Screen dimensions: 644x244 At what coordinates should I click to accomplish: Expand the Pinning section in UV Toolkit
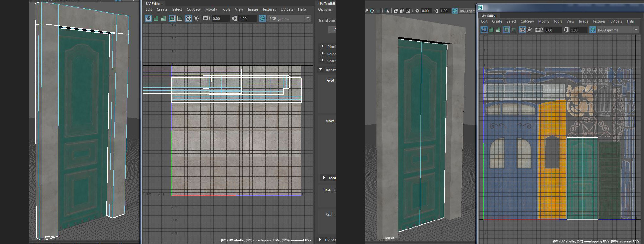(323, 46)
